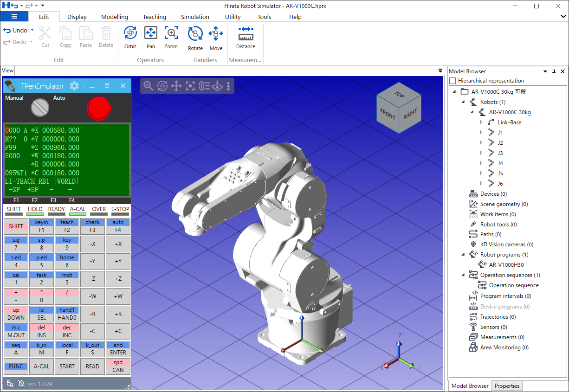Expand the Link-Base tree node
Screen dimensions: 569x392
tap(481, 122)
